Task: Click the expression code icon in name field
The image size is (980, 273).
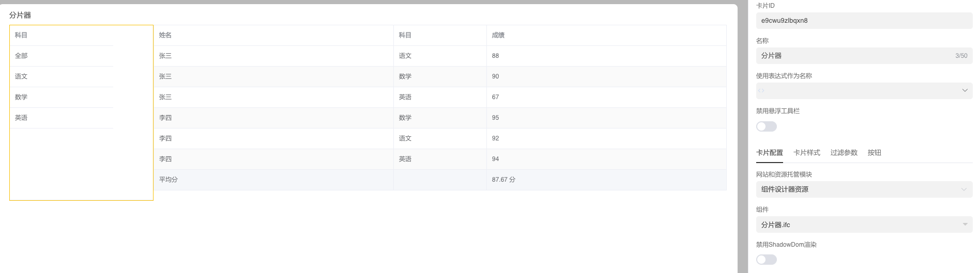Action: tap(761, 91)
